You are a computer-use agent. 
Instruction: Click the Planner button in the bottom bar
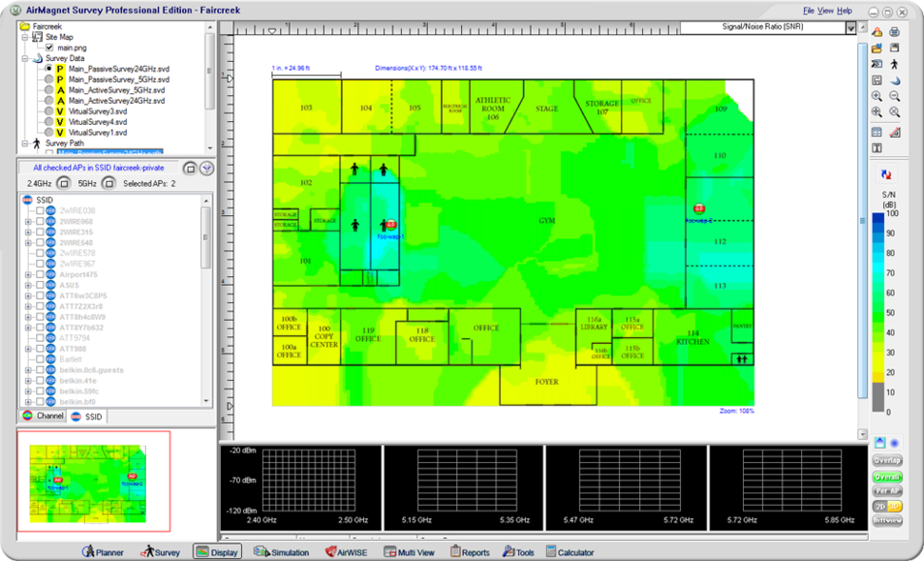103,552
